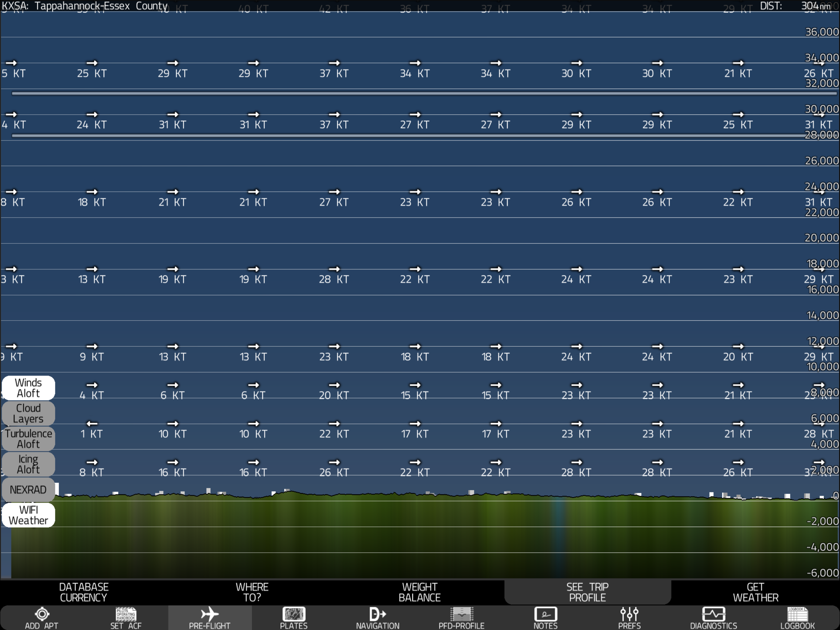Toggle the Winds Aloft overlay
This screenshot has width=840, height=630.
coord(29,388)
